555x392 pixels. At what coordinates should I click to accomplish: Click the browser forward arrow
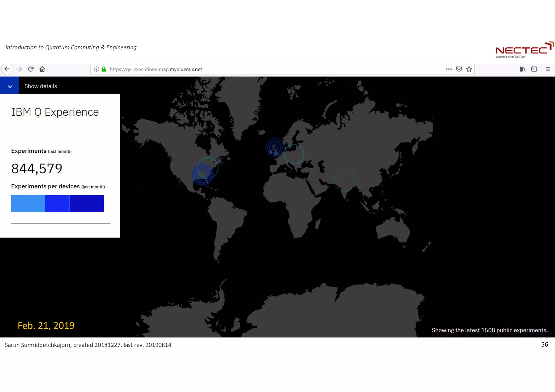point(19,69)
